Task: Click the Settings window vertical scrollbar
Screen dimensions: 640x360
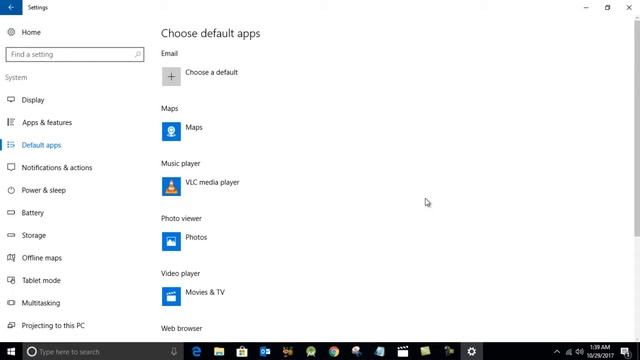Action: (637, 128)
